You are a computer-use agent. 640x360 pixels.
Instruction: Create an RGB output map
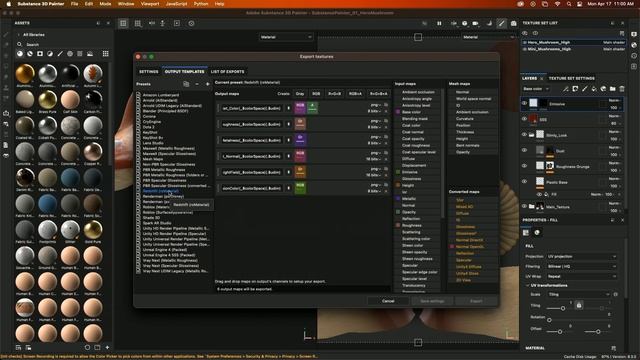point(316,94)
